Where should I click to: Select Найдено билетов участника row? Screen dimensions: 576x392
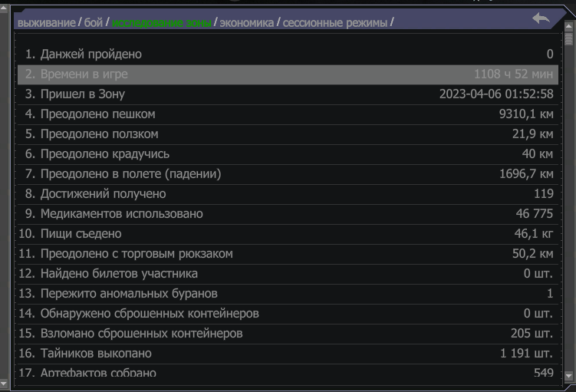pos(288,274)
